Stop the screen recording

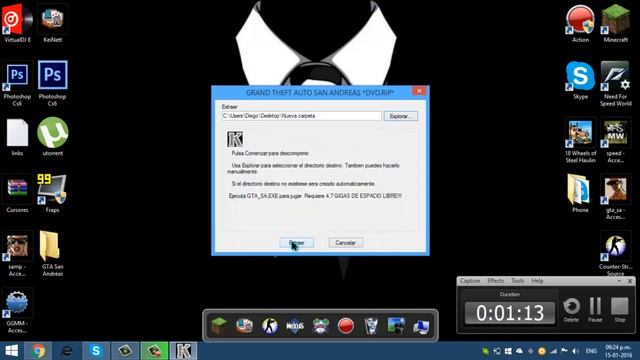tap(620, 309)
